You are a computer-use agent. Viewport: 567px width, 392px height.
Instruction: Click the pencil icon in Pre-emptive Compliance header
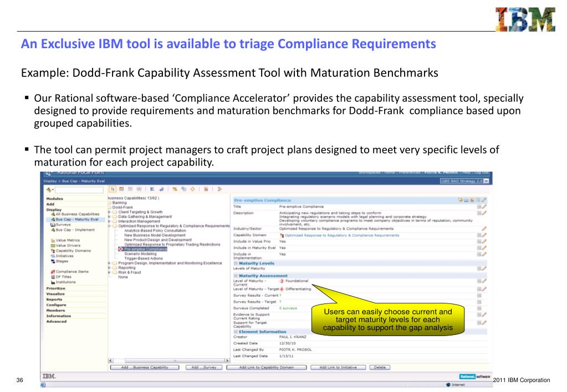click(x=484, y=200)
